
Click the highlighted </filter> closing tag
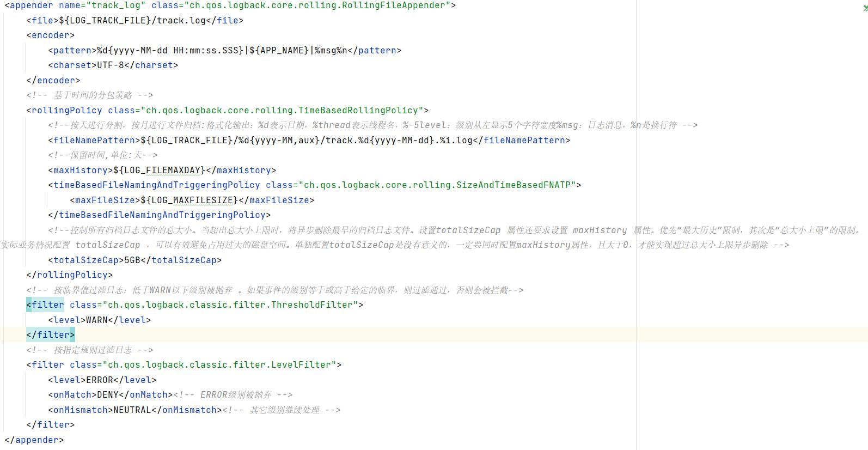coord(51,335)
